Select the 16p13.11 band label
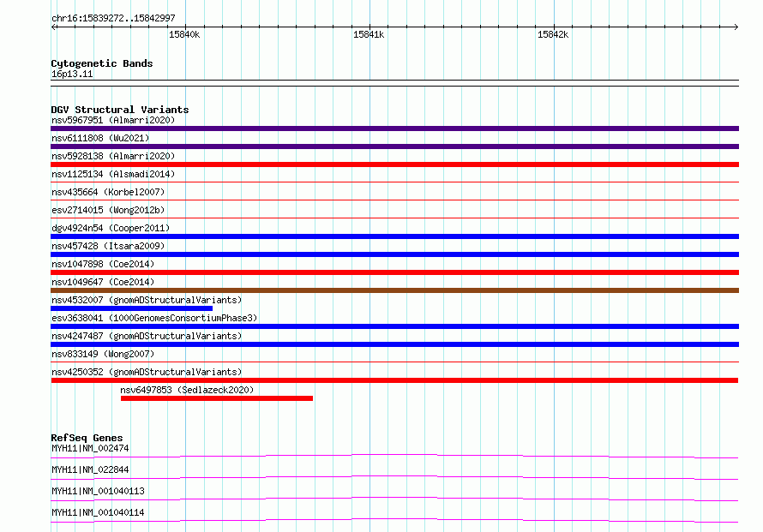Image resolution: width=763 pixels, height=532 pixels. pos(72,75)
